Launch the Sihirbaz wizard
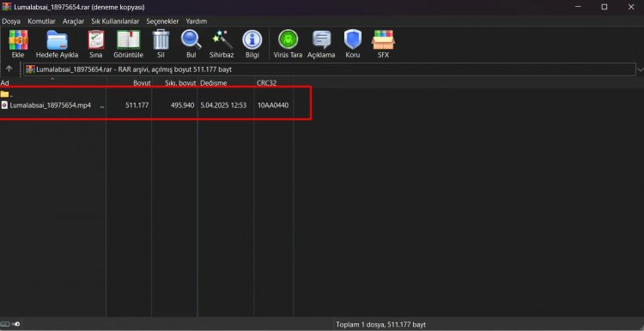 point(222,44)
